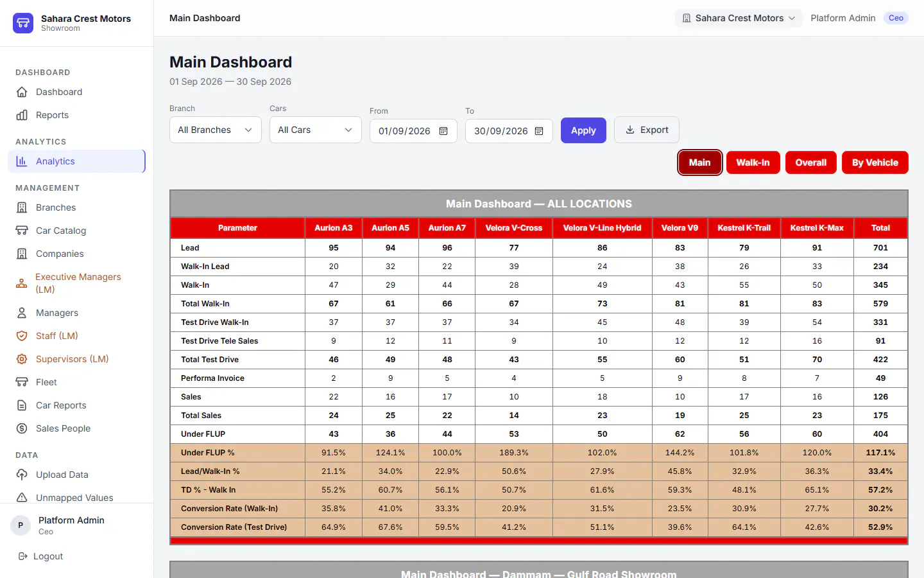Viewport: 924px width, 578px height.
Task: Click the Platform Admin avatar in sidebar
Action: 21,525
